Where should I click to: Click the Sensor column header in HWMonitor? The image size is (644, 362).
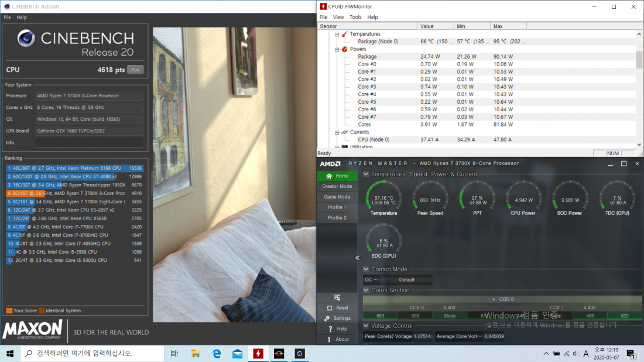pos(368,26)
